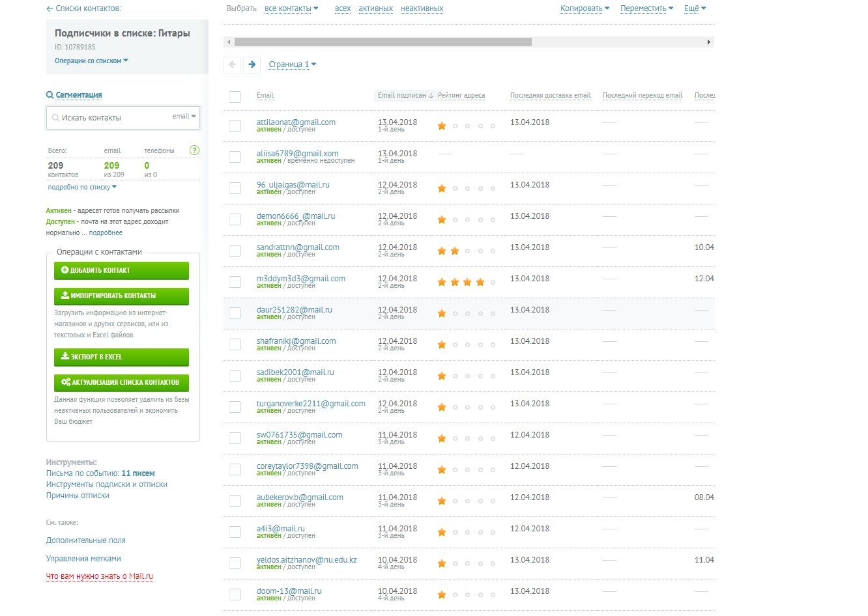Click the green help question mark icon
This screenshot has height=616, width=868.
[x=194, y=150]
